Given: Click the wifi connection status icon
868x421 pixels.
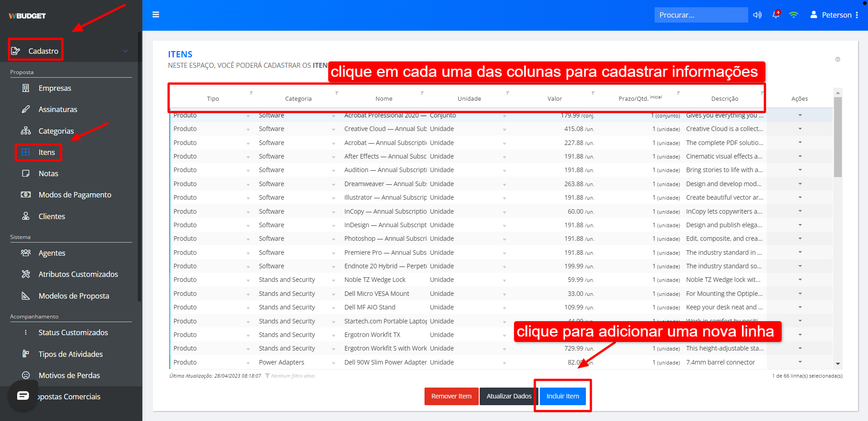Looking at the screenshot, I should (x=793, y=15).
